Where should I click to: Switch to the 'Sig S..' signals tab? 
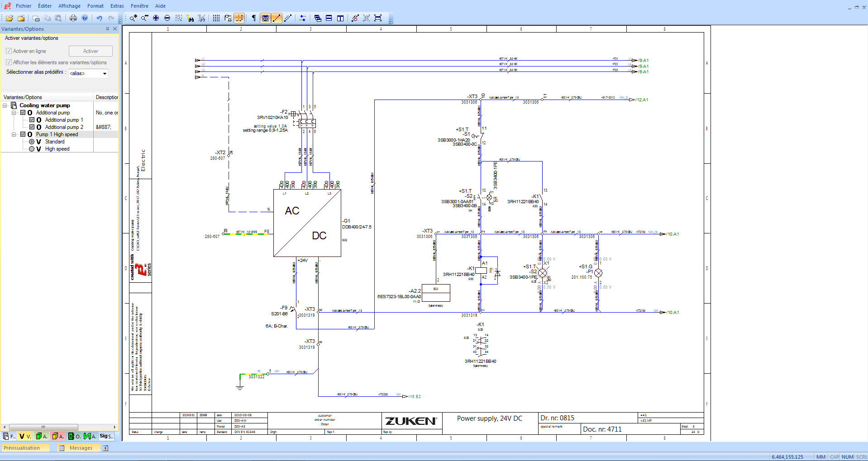[106, 436]
